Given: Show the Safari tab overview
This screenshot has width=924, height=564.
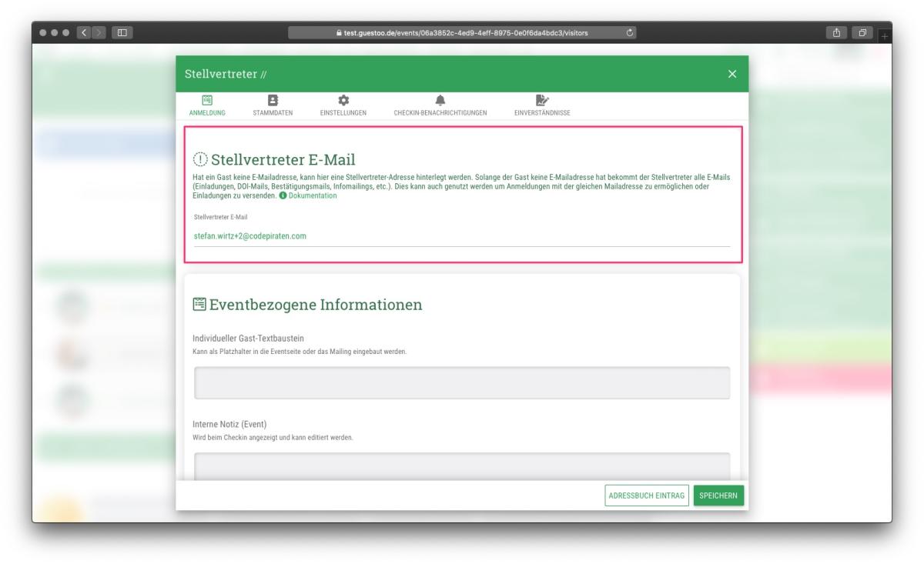Looking at the screenshot, I should 865,32.
